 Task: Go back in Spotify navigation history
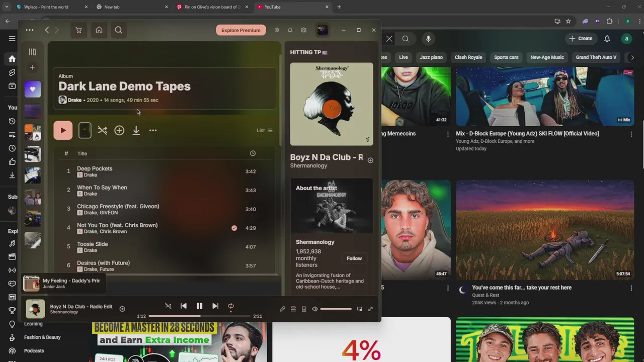tap(47, 30)
